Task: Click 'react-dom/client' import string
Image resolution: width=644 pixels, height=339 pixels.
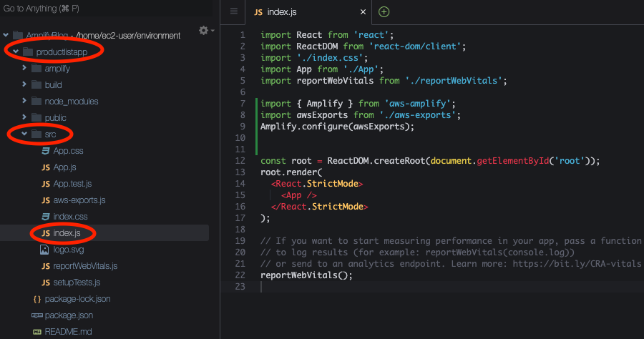Action: (415, 46)
